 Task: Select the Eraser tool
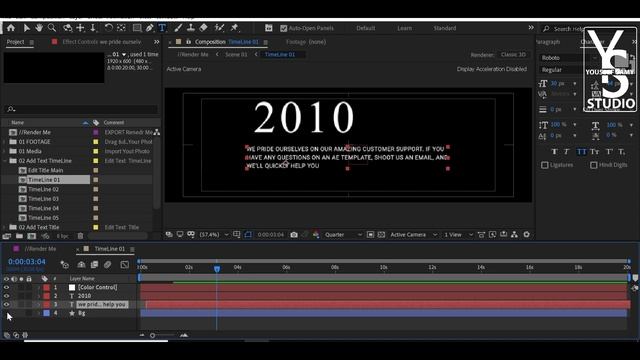tap(203, 28)
